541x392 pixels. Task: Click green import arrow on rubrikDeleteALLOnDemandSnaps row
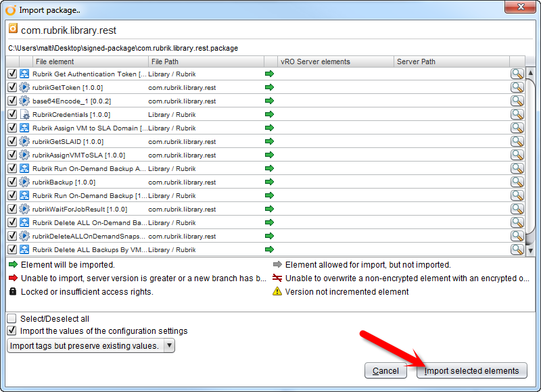point(269,236)
